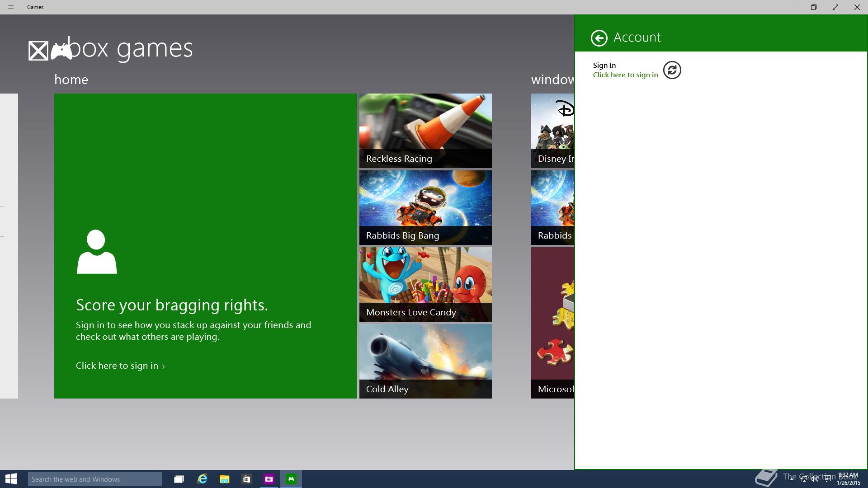This screenshot has height=488, width=868.
Task: Toggle full-screen mode with the diagonal arrows icon
Action: 835,7
